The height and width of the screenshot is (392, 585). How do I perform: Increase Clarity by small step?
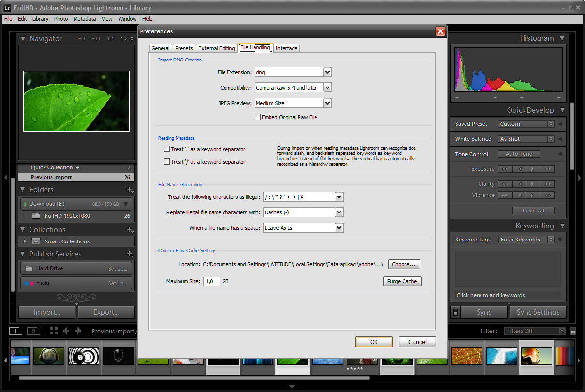click(x=533, y=184)
